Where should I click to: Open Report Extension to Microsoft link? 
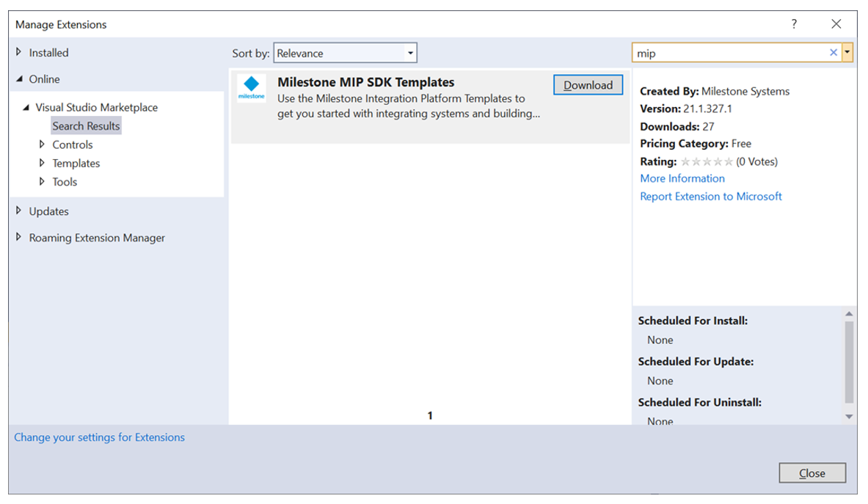point(711,197)
